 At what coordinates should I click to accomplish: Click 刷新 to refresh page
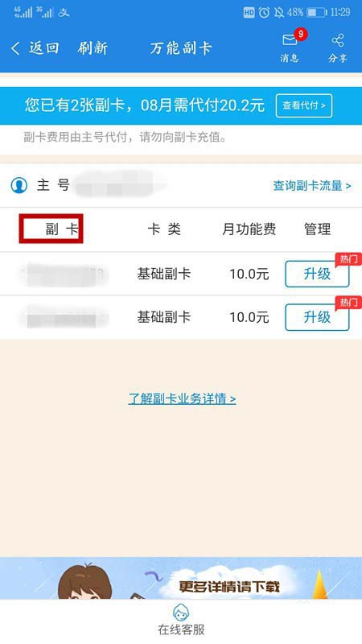[93, 48]
